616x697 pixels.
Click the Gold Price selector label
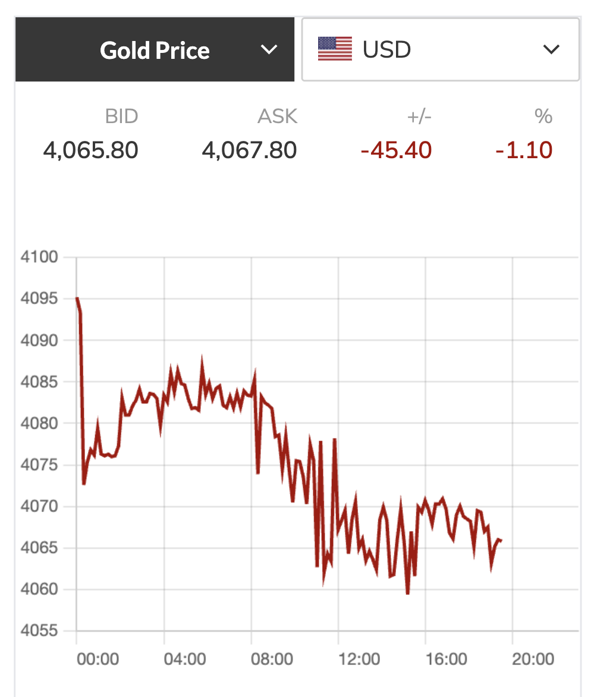[155, 51]
